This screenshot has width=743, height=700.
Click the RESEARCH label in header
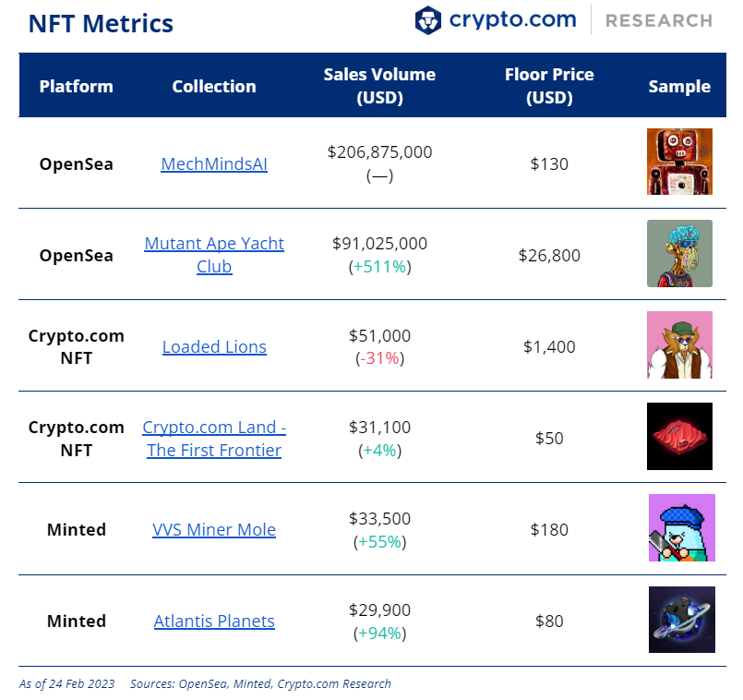tap(659, 21)
